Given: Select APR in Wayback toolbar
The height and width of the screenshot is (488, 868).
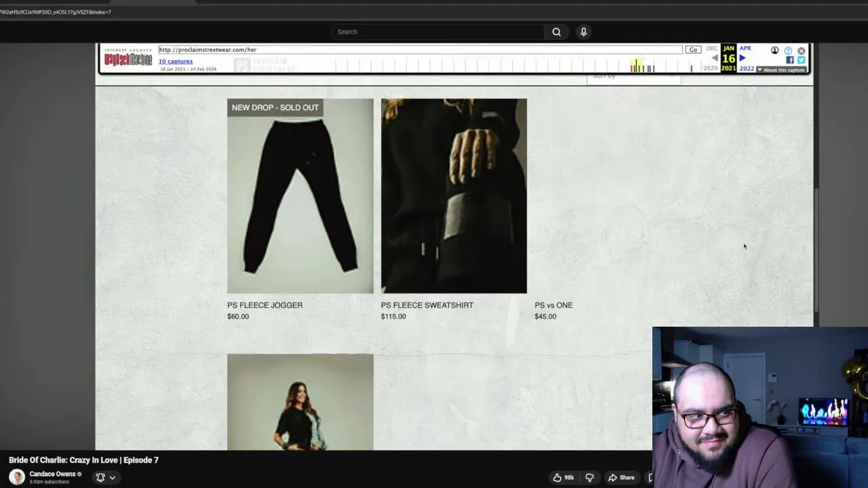Looking at the screenshot, I should pyautogui.click(x=745, y=48).
